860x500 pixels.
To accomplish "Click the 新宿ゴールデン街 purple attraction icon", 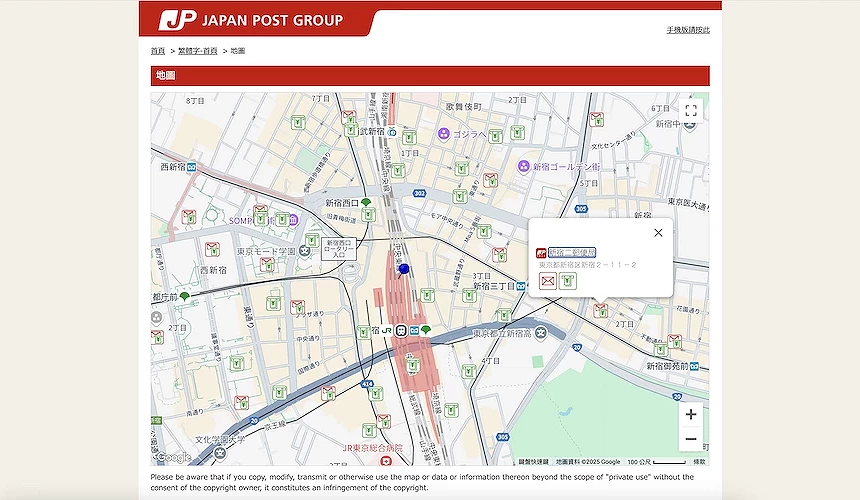I will [x=524, y=166].
